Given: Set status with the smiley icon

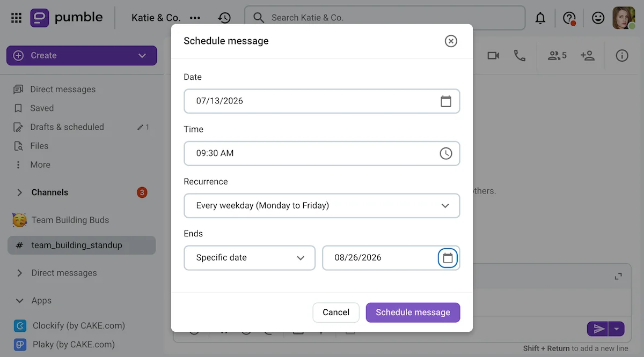Looking at the screenshot, I should 598,18.
